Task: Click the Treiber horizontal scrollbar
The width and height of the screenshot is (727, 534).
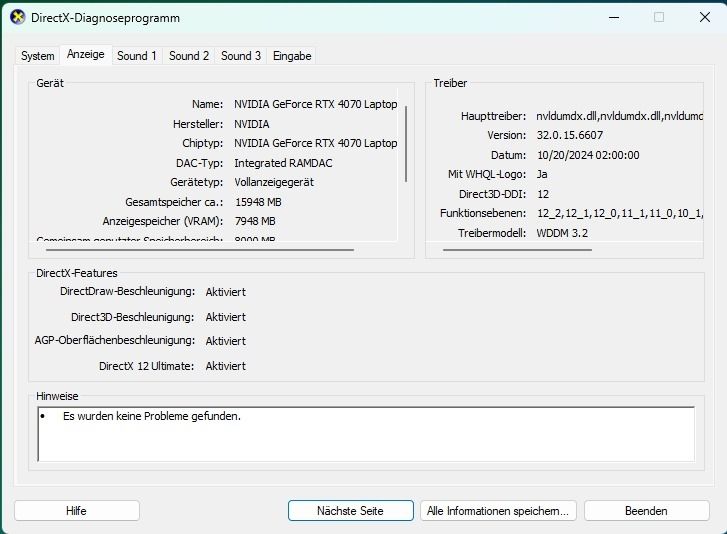Action: pyautogui.click(x=517, y=250)
